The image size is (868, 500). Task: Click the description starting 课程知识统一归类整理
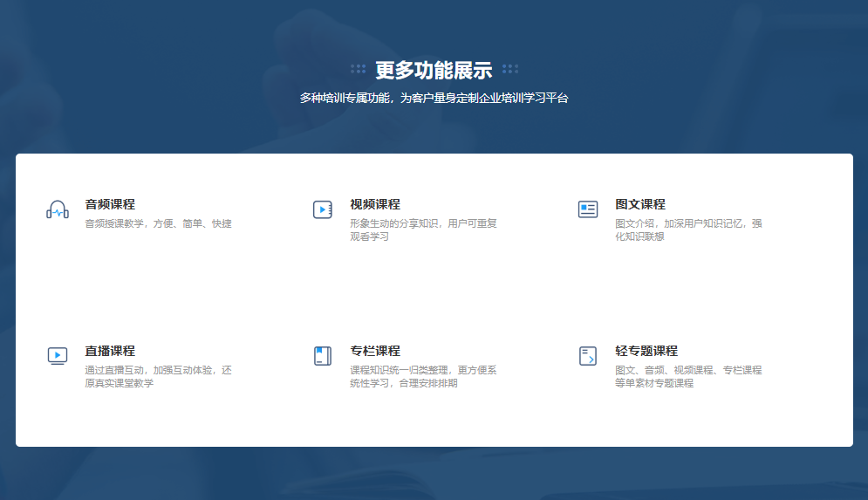pos(423,376)
